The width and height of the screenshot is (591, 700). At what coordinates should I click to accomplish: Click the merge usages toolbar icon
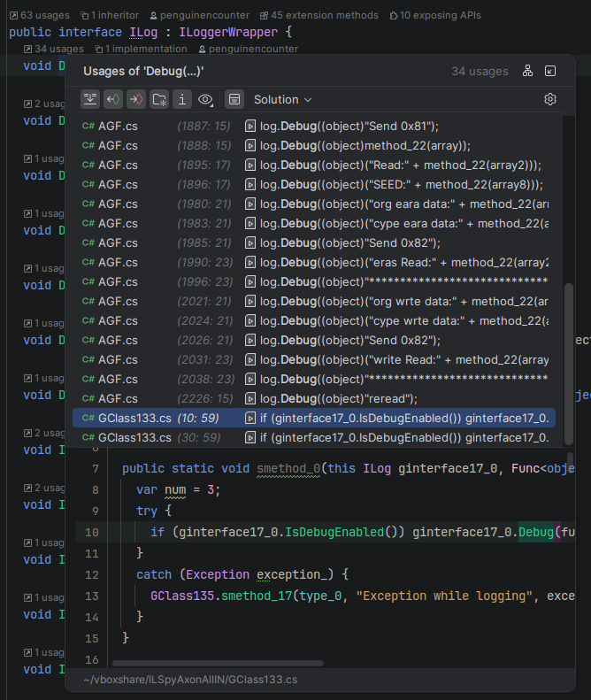[89, 99]
